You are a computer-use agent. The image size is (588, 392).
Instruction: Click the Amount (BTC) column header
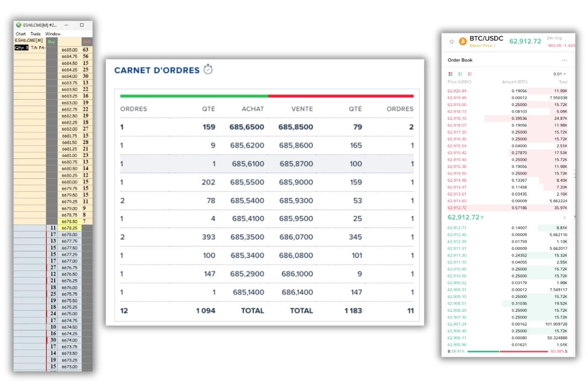click(x=515, y=81)
